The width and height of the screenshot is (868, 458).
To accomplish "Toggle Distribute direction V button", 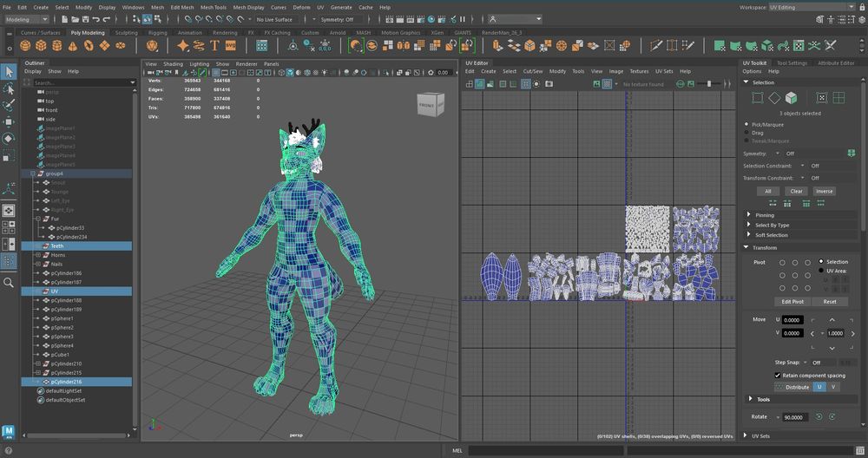I will point(833,387).
